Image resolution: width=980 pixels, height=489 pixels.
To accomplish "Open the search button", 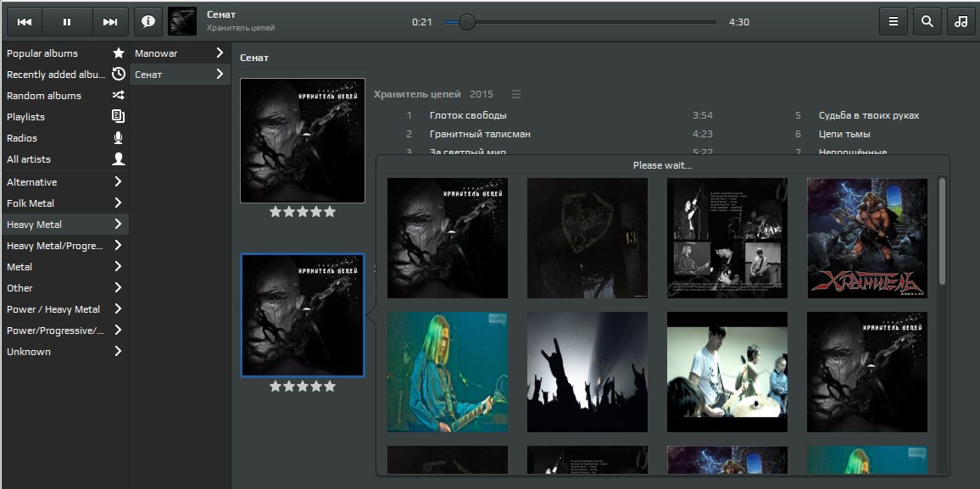I will click(x=927, y=22).
